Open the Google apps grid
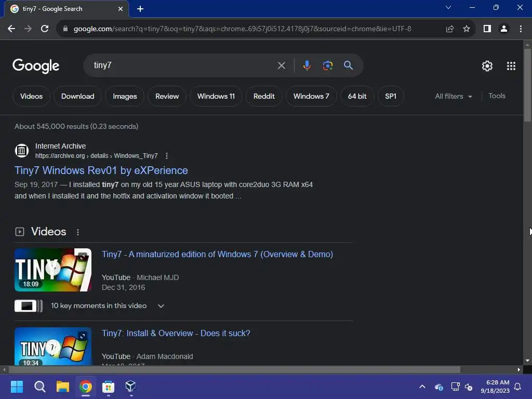Viewport: 532px width, 399px height. click(x=511, y=66)
